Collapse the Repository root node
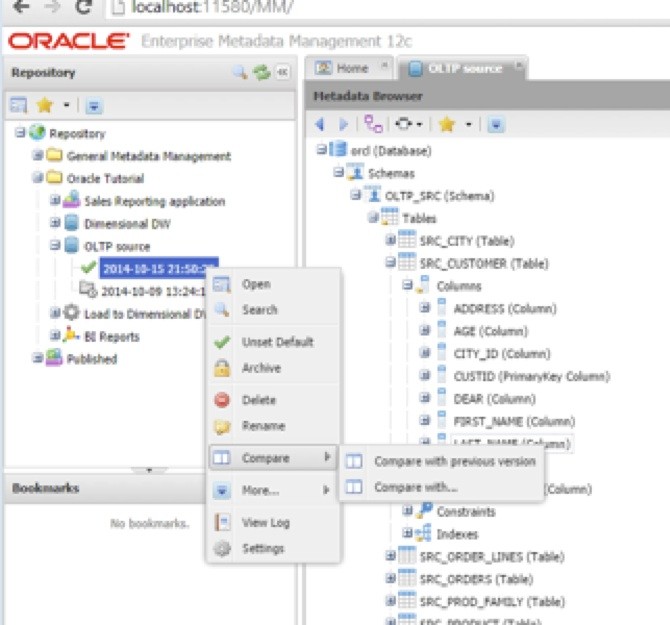 [20, 133]
